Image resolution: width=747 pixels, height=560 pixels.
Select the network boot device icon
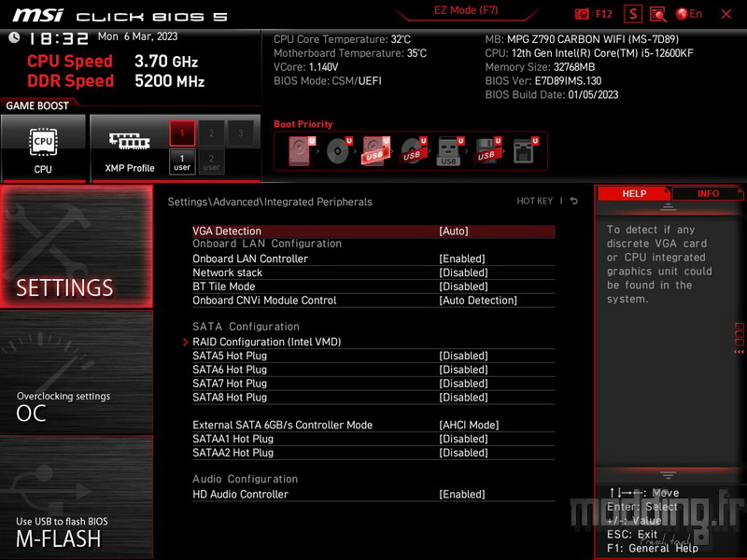(525, 151)
